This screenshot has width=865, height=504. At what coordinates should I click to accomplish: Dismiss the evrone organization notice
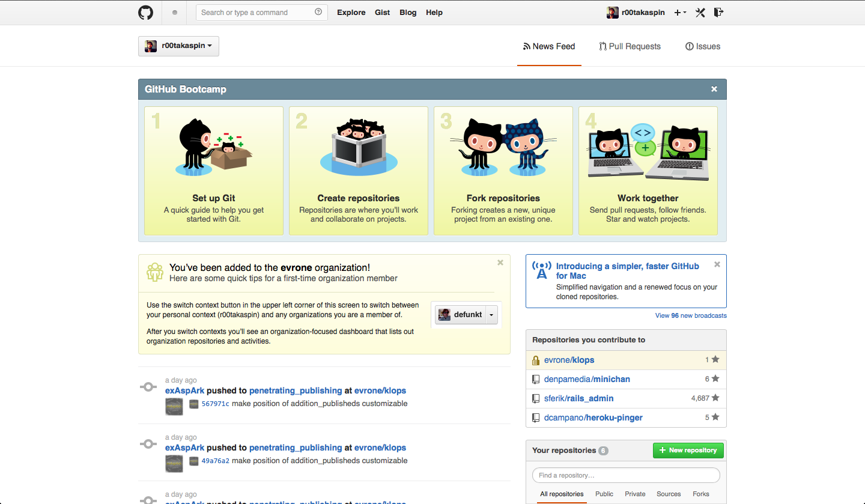(500, 263)
